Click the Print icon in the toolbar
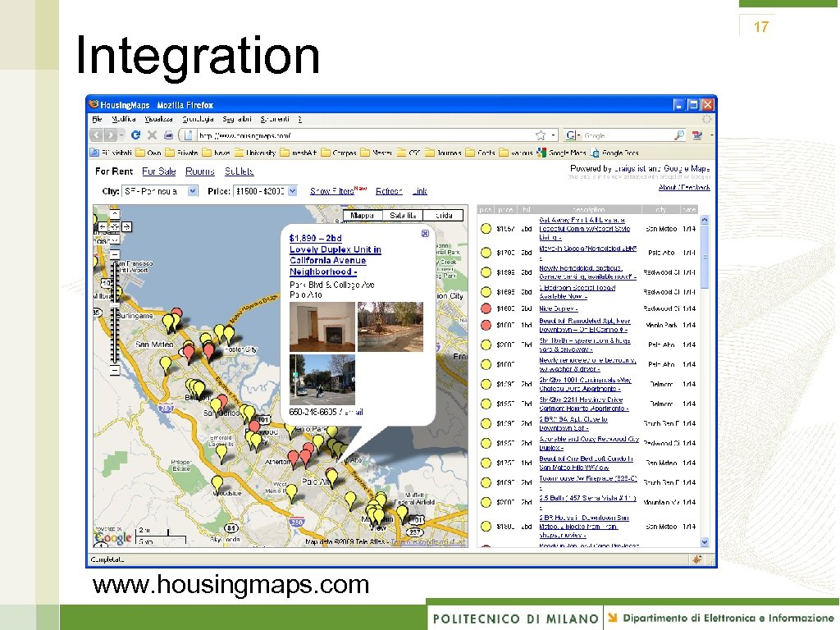The height and width of the screenshot is (630, 840). point(168,135)
